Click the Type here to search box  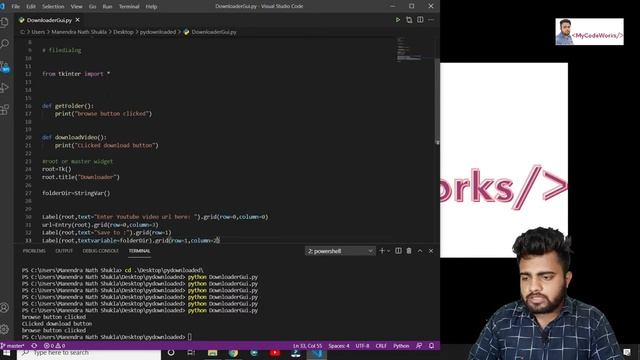pyautogui.click(x=89, y=353)
